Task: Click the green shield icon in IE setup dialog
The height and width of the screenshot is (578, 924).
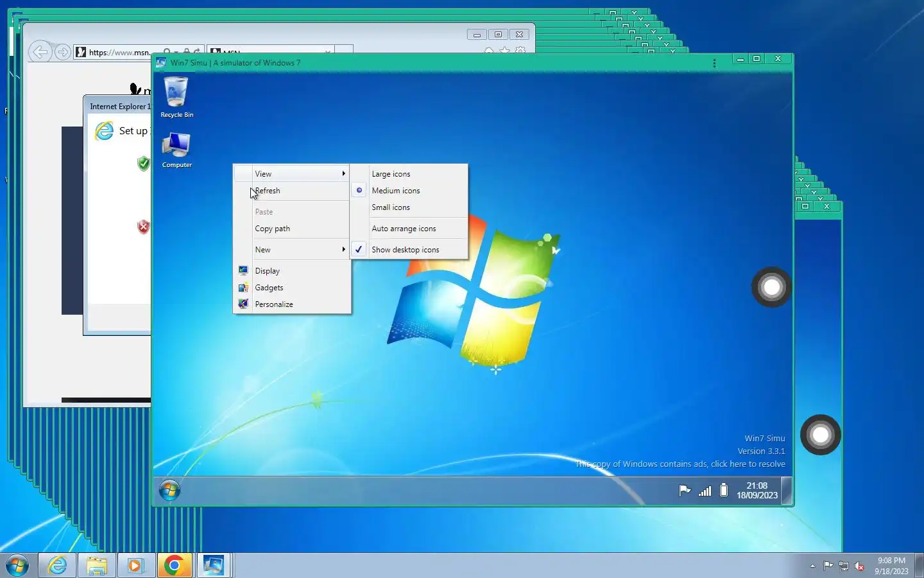Action: coord(143,163)
